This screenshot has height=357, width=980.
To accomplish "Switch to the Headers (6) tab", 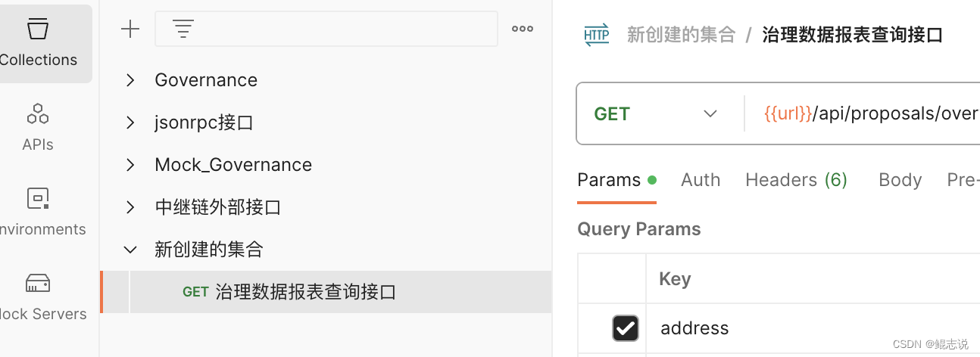I will point(796,180).
